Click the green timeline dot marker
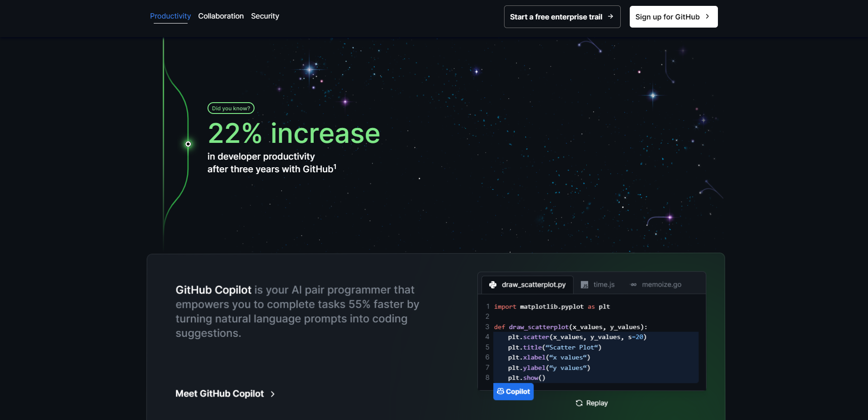Viewport: 868px width, 420px height. 188,144
